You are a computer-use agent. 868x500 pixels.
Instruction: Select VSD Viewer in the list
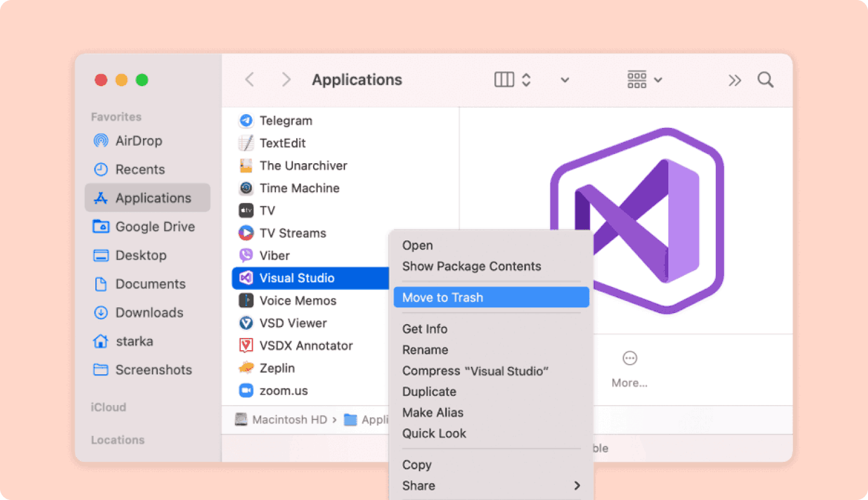coord(310,323)
